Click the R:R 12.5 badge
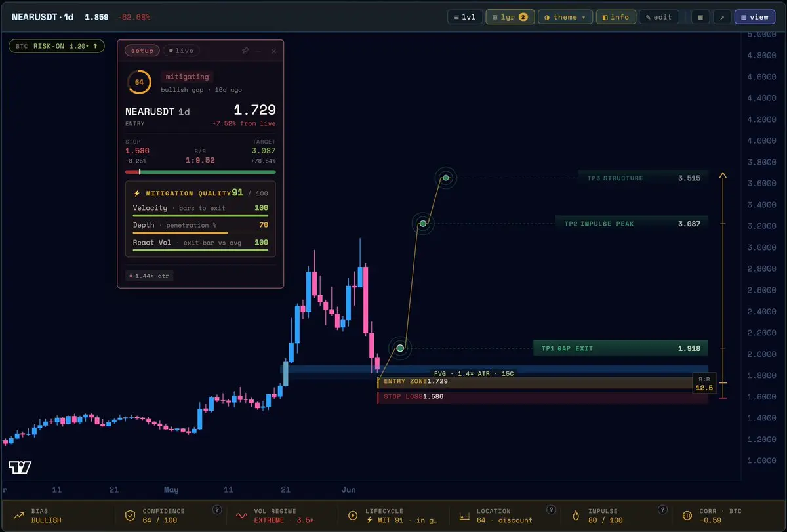Image resolution: width=787 pixels, height=532 pixels. coord(704,383)
